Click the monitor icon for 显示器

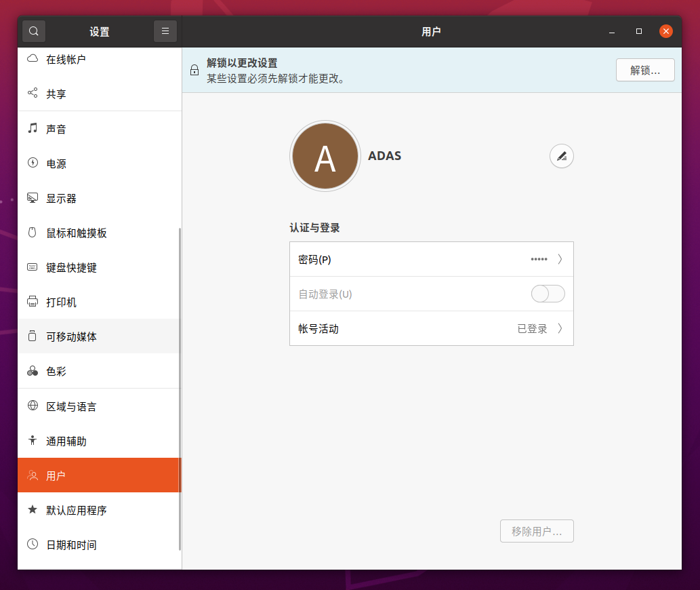point(33,197)
